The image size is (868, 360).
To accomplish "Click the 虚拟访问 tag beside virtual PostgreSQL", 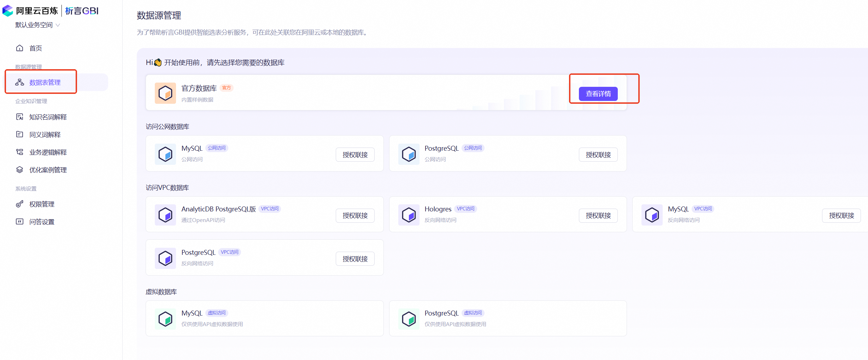I will pos(473,313).
